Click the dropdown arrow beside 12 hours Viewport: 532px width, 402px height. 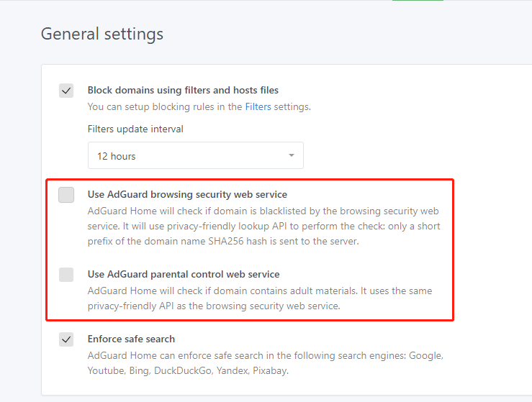[291, 155]
